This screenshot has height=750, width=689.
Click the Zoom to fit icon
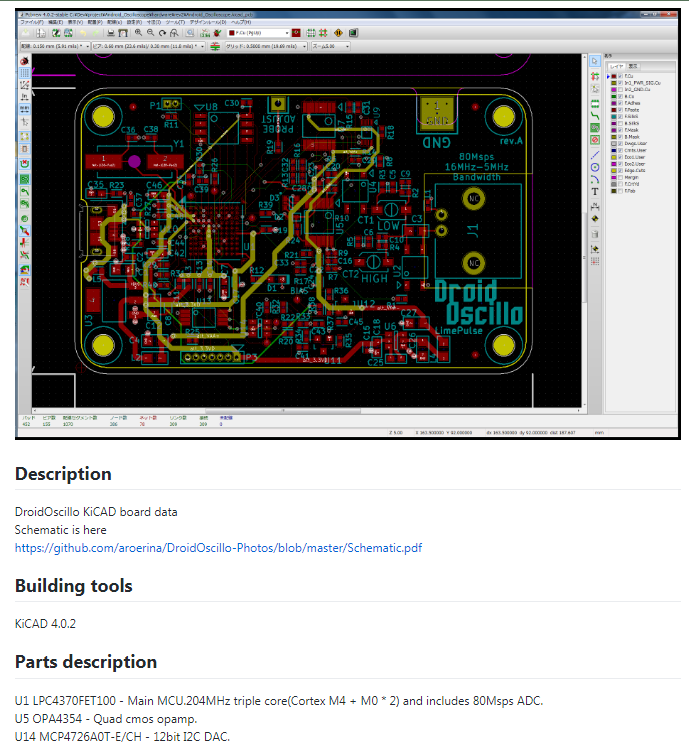coord(175,33)
